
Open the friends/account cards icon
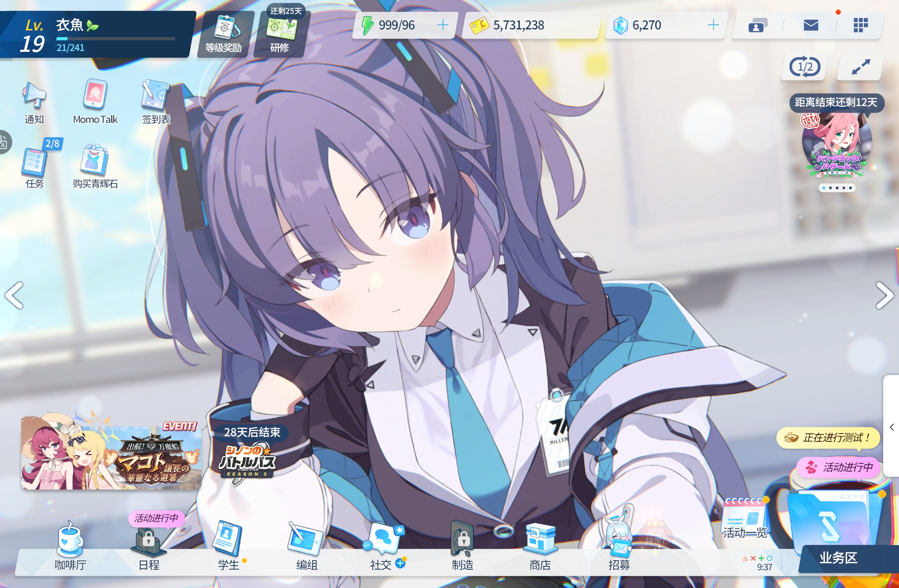click(x=757, y=25)
